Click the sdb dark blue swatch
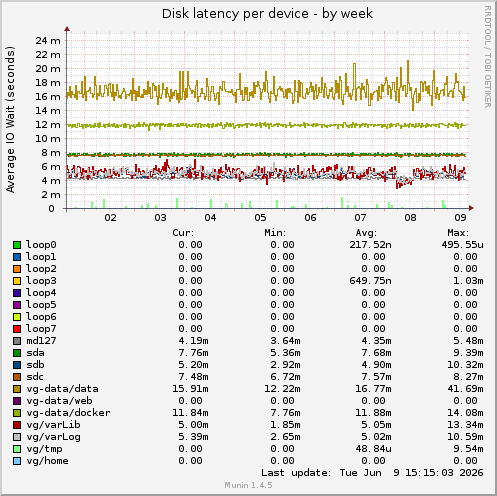497x496 pixels. 17,365
